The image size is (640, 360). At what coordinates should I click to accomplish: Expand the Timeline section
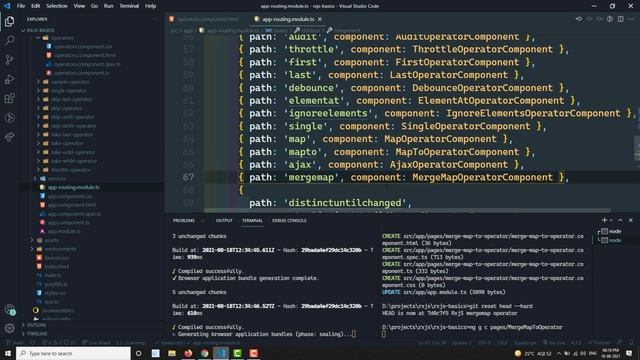(37, 333)
